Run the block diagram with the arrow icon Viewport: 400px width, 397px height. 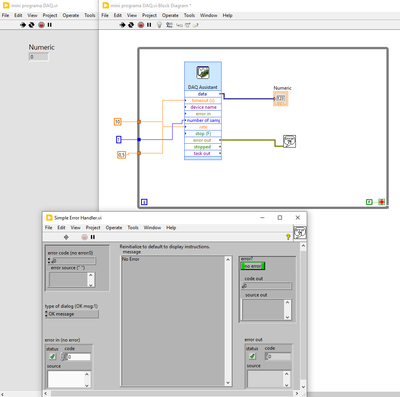click(122, 25)
